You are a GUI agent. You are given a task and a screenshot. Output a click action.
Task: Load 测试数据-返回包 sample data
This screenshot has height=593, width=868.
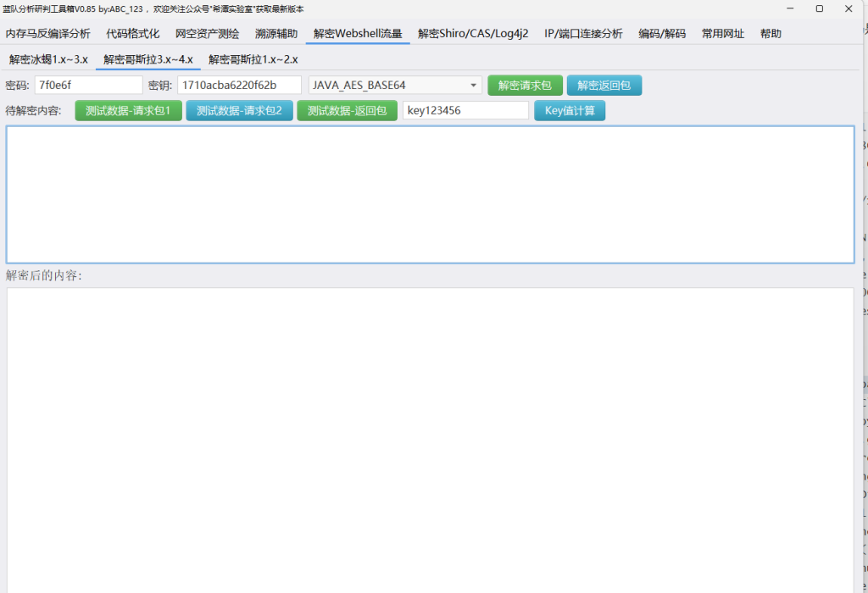pos(347,111)
